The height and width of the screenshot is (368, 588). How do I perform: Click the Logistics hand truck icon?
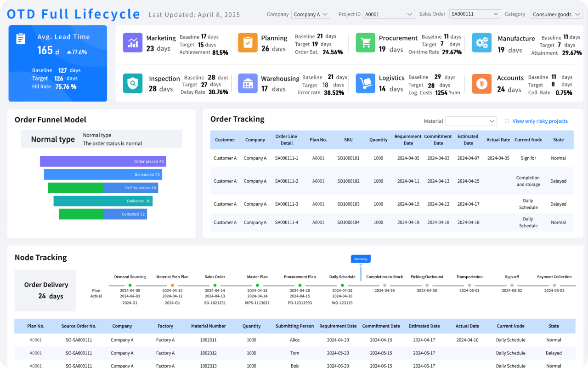pyautogui.click(x=366, y=83)
